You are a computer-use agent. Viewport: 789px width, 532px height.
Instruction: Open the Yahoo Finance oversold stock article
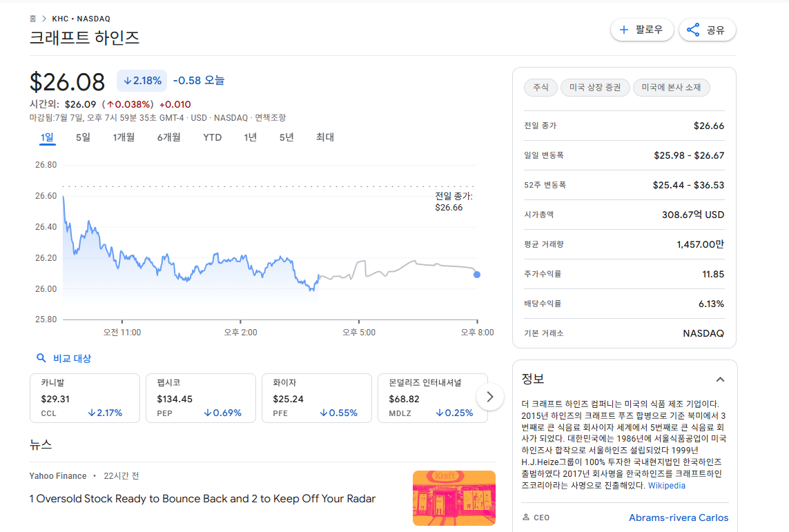[x=202, y=499]
